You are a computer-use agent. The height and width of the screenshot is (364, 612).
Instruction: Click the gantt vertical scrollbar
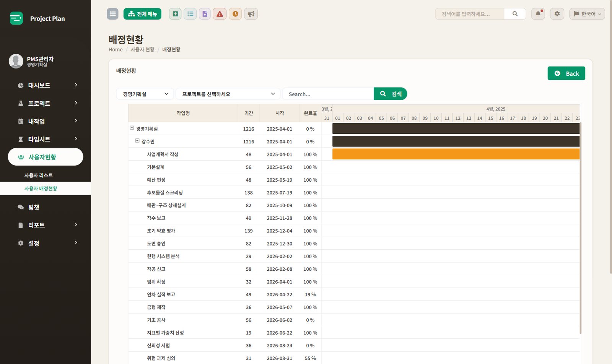(581, 228)
